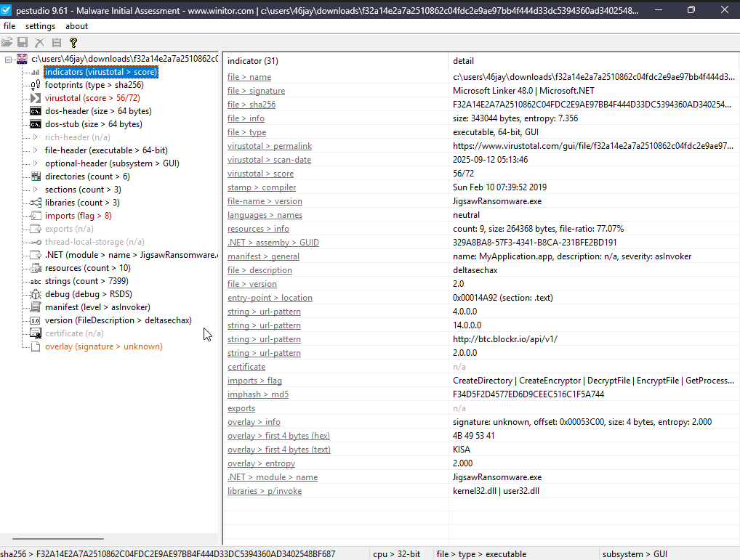Click the debug bug icon
Image resolution: width=740 pixels, height=560 pixels.
36,294
